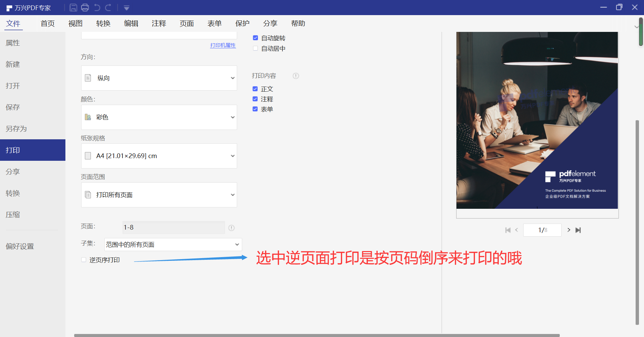Go to the next preview page
The height and width of the screenshot is (337, 644).
pyautogui.click(x=569, y=230)
